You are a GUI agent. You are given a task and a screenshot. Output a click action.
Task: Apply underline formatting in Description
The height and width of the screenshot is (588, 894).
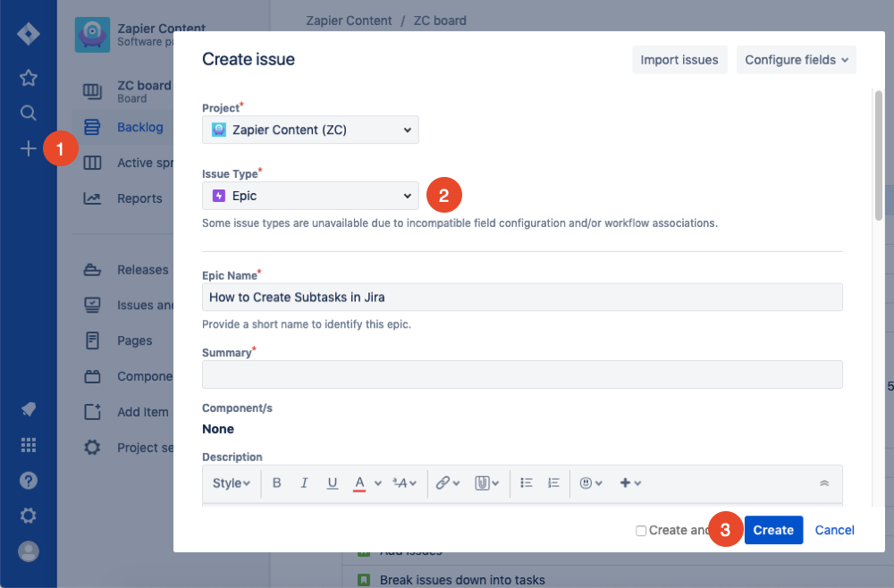point(332,483)
